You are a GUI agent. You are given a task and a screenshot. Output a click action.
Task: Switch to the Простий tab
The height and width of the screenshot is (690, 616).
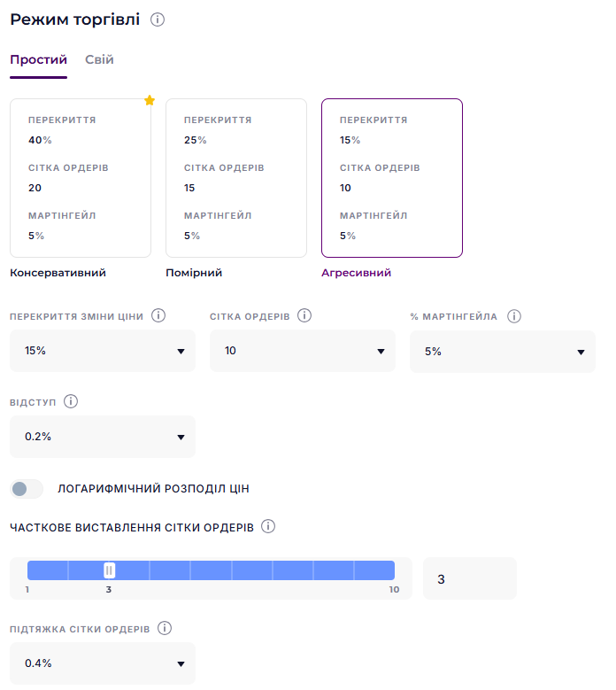coord(38,60)
